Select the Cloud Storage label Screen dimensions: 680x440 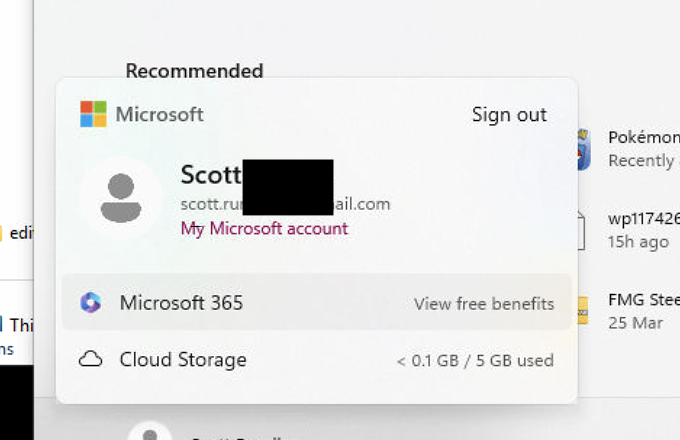pyautogui.click(x=183, y=360)
